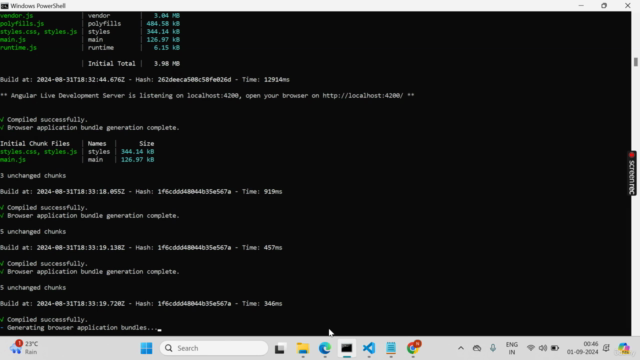The width and height of the screenshot is (640, 360).
Task: Click the 'Time: 12914ms' text
Action: tap(266, 80)
